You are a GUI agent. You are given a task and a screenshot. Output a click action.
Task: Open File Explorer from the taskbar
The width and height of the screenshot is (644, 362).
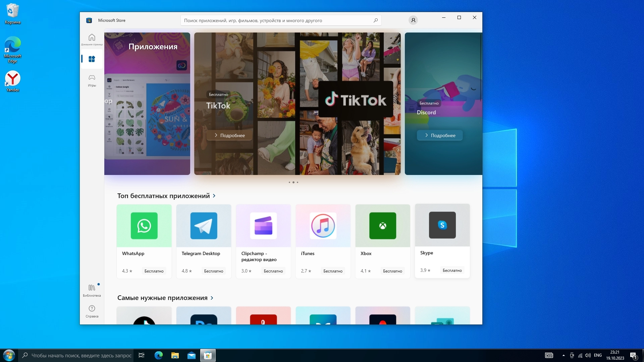pyautogui.click(x=175, y=355)
